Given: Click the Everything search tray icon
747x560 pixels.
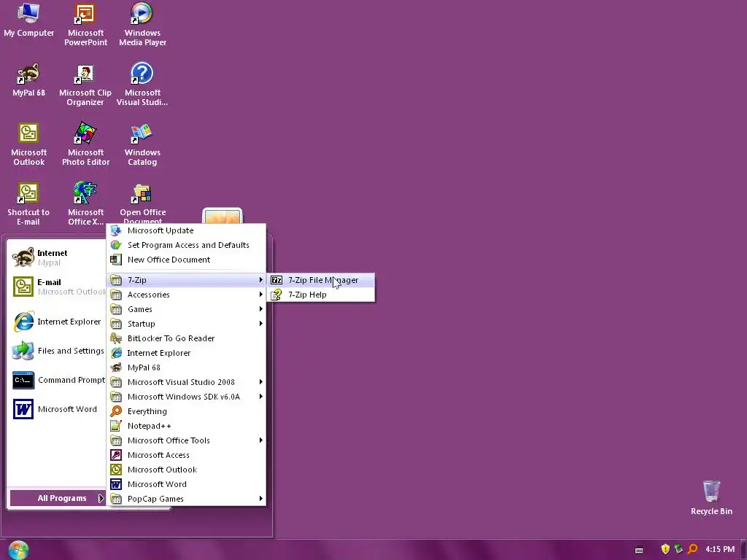Looking at the screenshot, I should pyautogui.click(x=693, y=549).
